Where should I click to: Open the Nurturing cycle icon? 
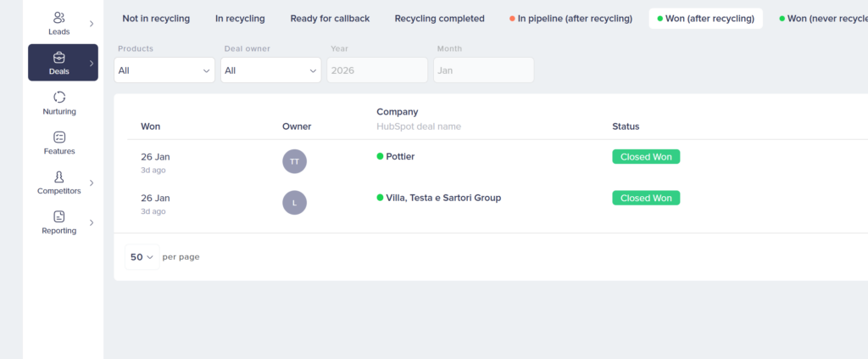pos(58,98)
